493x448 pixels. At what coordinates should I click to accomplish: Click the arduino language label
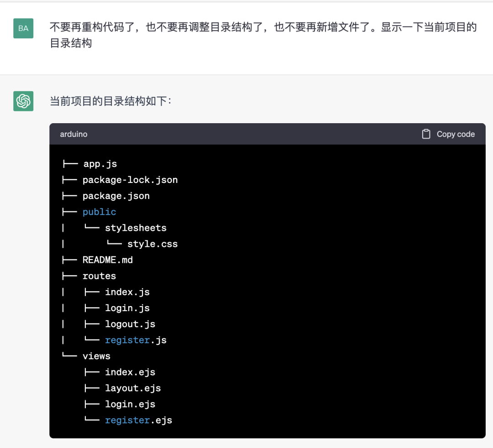(x=73, y=134)
